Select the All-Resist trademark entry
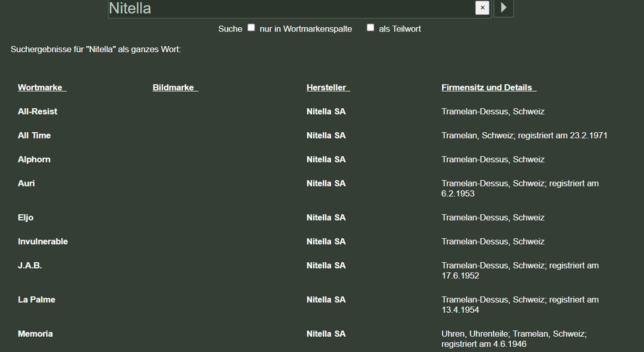This screenshot has width=644, height=352. [x=37, y=111]
